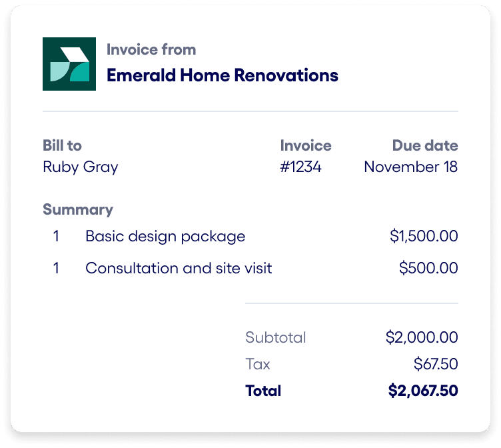Click the $2,067.50 total amount
This screenshot has height=448, width=501.
tap(423, 391)
